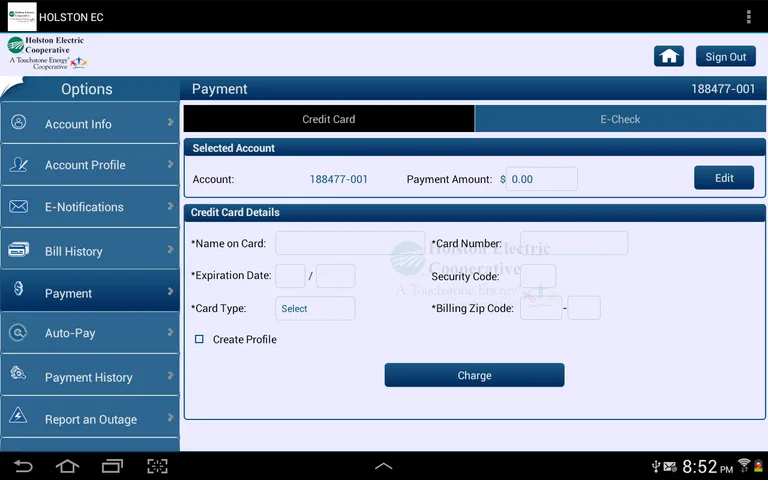The width and height of the screenshot is (768, 480).
Task: Open Account Profile menu option
Action: 90,165
